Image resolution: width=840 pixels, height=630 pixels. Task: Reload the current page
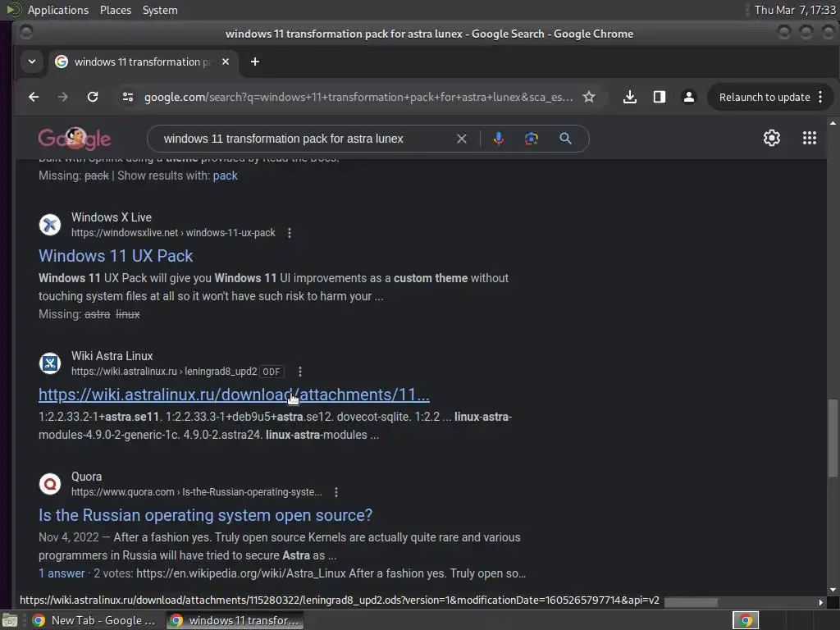(x=93, y=97)
